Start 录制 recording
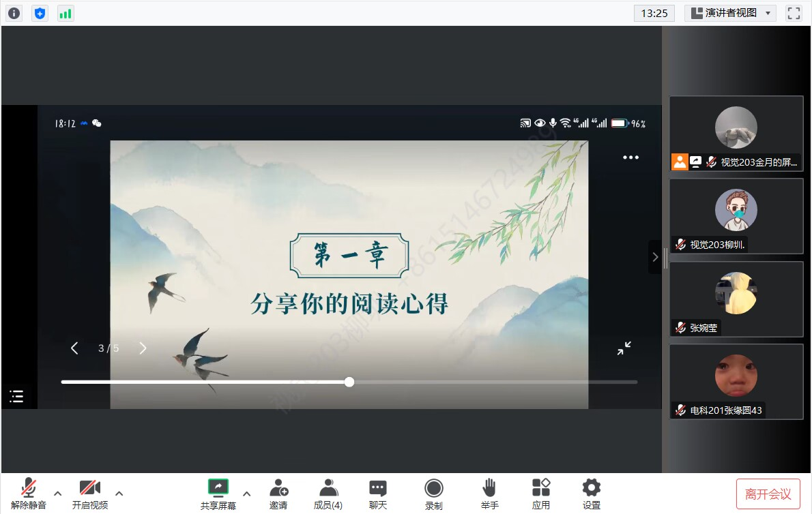The height and width of the screenshot is (514, 812). 433,494
